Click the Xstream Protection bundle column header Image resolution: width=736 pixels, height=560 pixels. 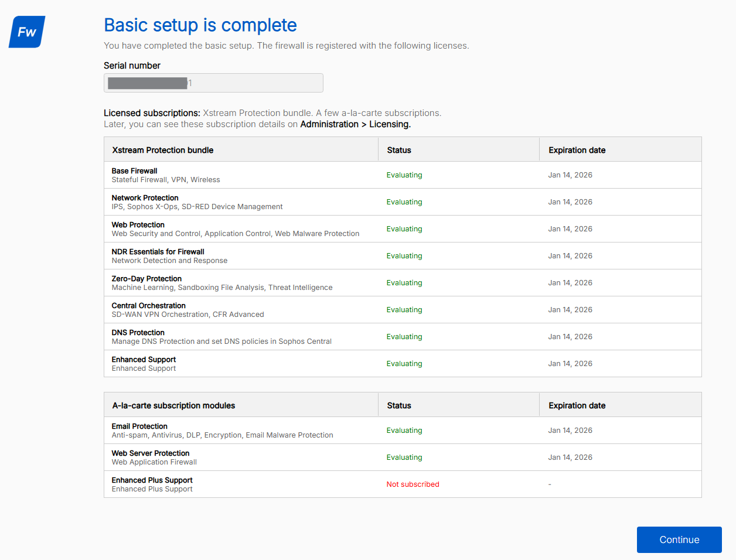tap(163, 150)
